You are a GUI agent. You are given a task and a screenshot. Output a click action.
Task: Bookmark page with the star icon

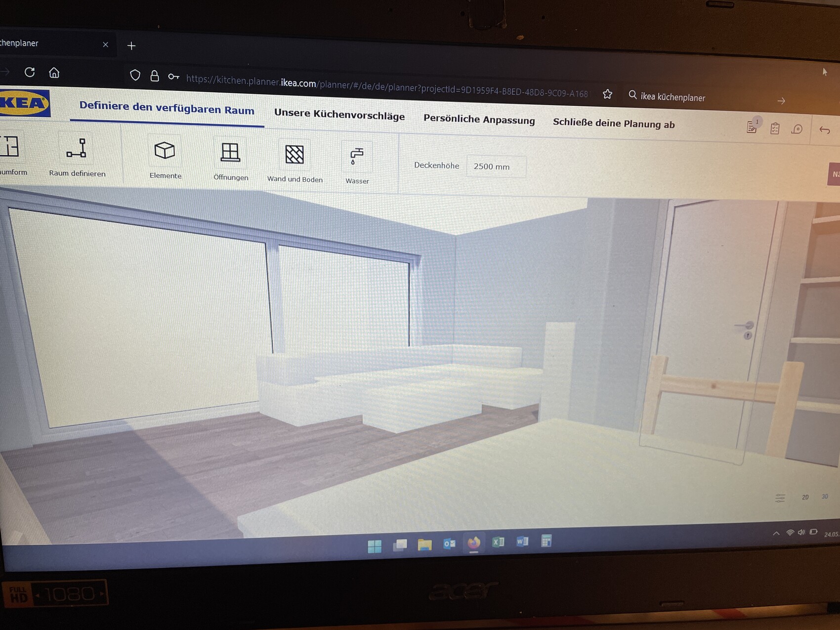607,94
